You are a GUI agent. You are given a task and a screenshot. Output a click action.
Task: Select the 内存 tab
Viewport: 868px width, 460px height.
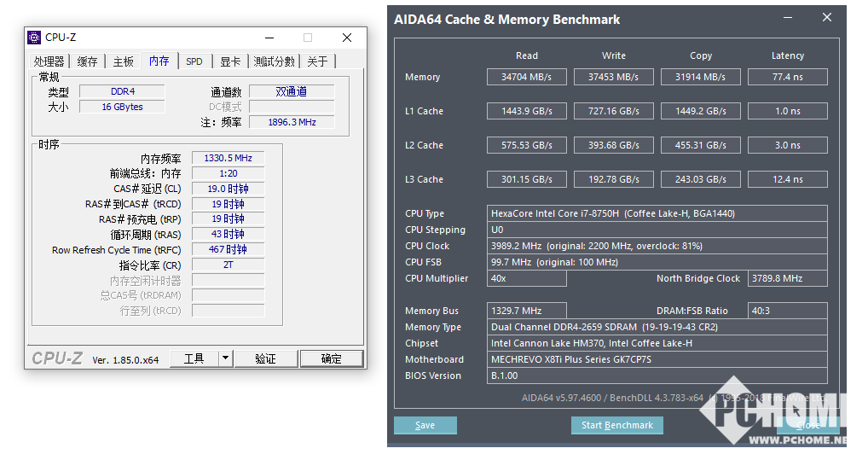point(159,61)
